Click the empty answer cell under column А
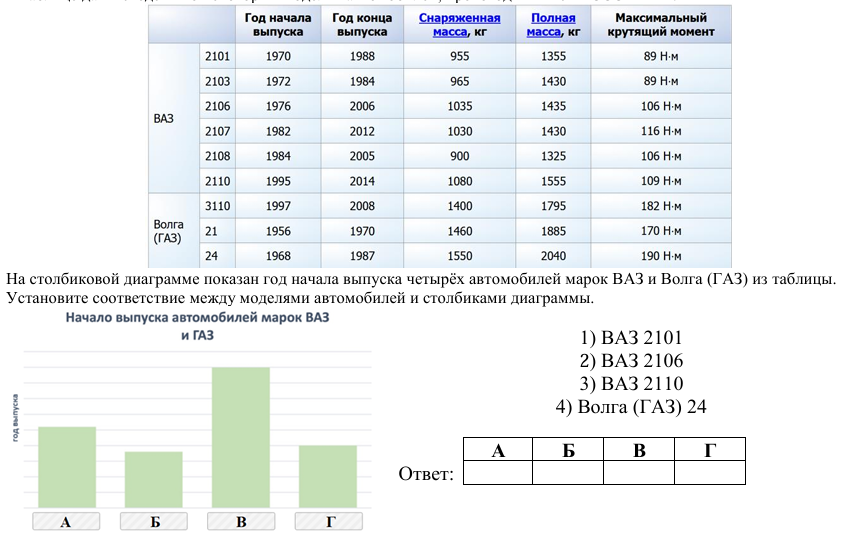The width and height of the screenshot is (846, 541). pyautogui.click(x=498, y=472)
